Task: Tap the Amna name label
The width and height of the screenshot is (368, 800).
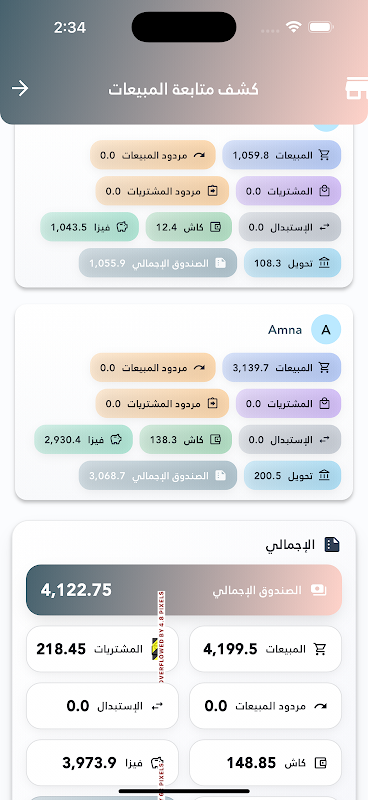Action: click(x=285, y=330)
